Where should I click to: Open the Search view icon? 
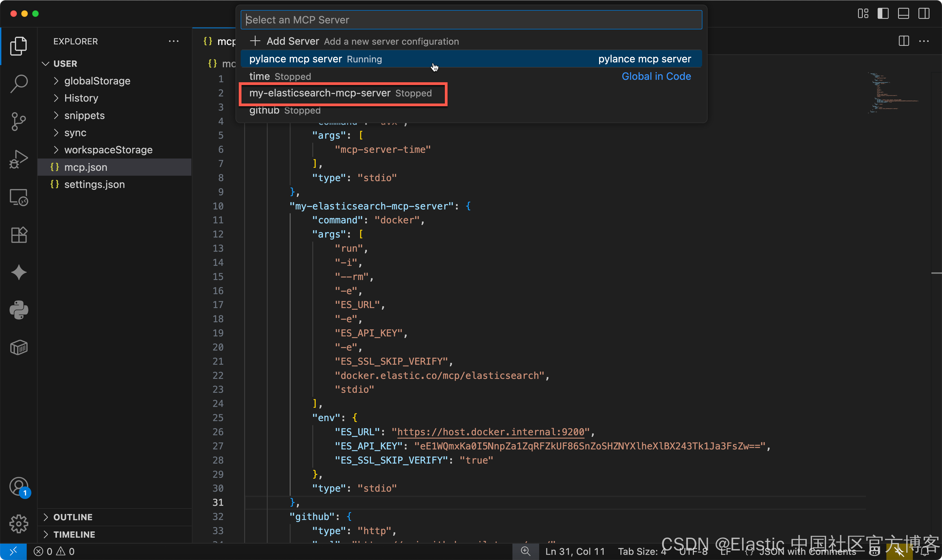[19, 84]
